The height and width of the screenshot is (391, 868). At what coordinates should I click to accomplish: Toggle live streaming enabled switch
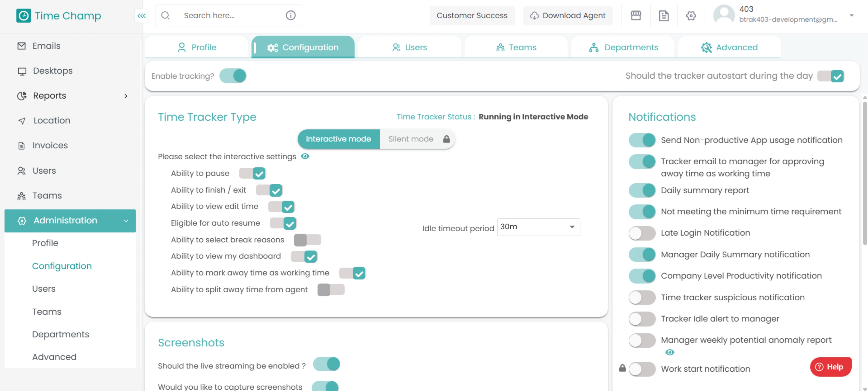click(x=327, y=364)
